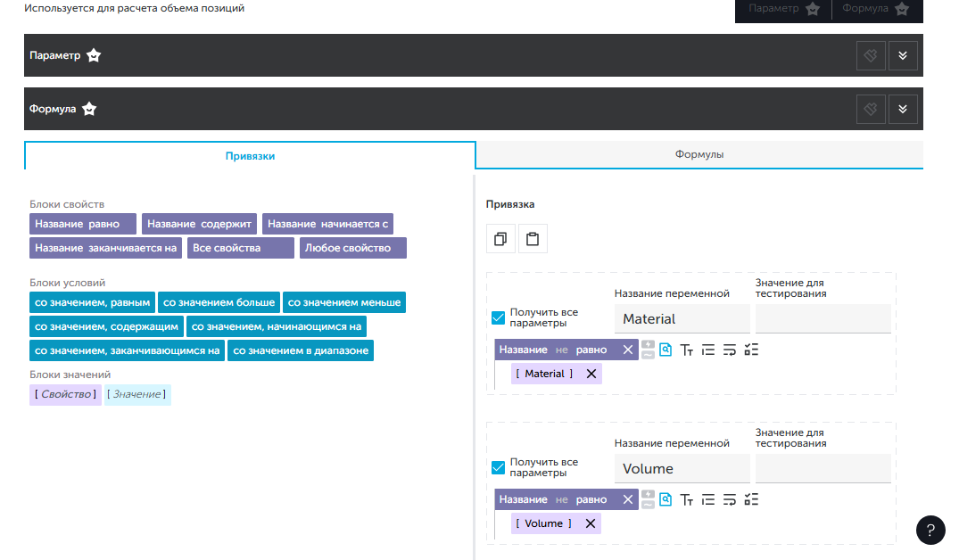Click the help question mark button
The width and height of the screenshot is (959, 560).
[930, 530]
